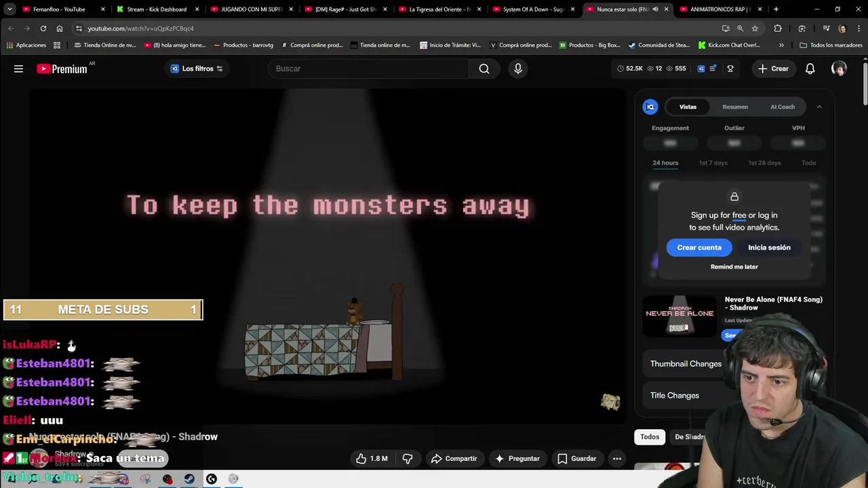Click the Inicia sesión button

point(769,247)
